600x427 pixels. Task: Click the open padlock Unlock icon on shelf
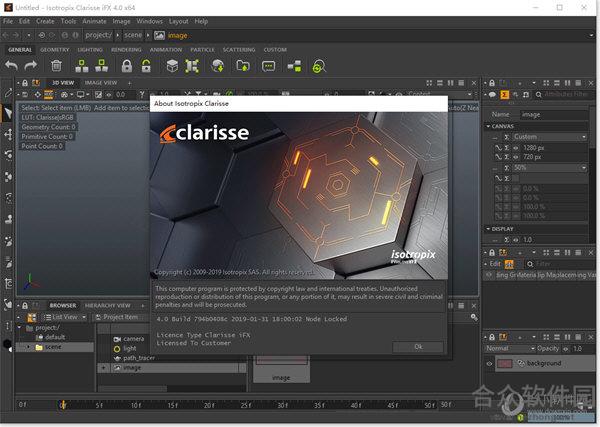pos(146,66)
